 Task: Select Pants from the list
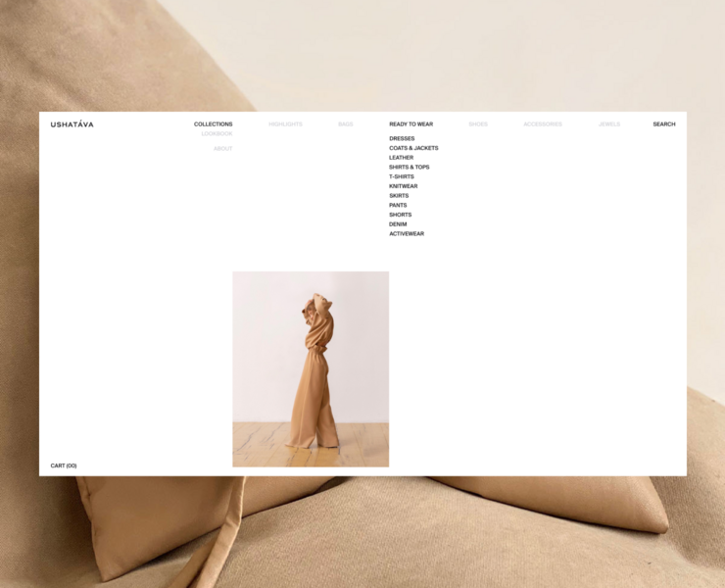pos(398,205)
